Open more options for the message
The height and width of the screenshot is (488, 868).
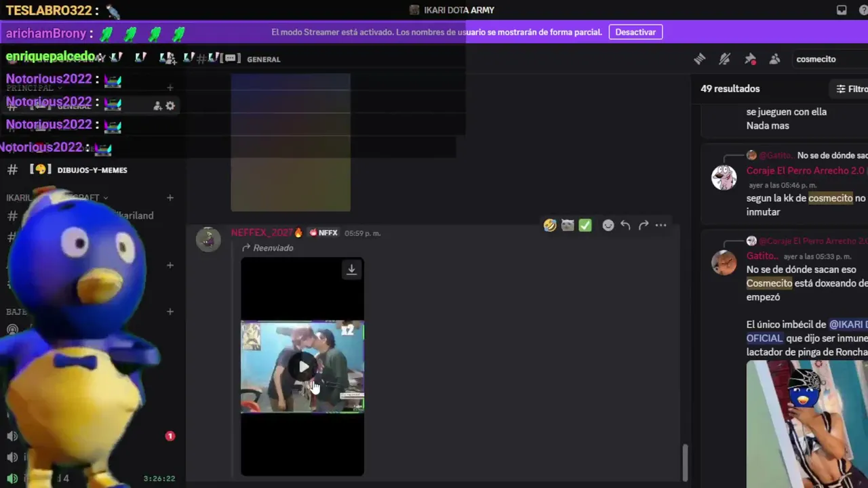tap(661, 225)
